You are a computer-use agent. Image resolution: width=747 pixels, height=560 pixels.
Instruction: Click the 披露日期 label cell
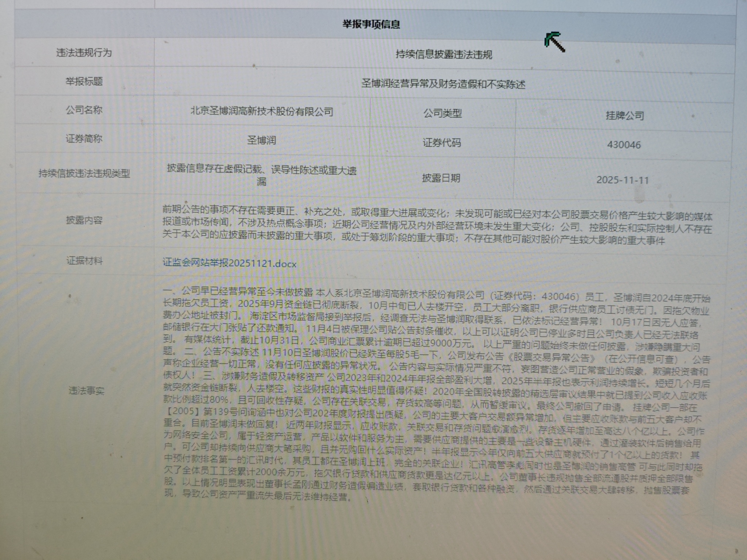coord(441,178)
